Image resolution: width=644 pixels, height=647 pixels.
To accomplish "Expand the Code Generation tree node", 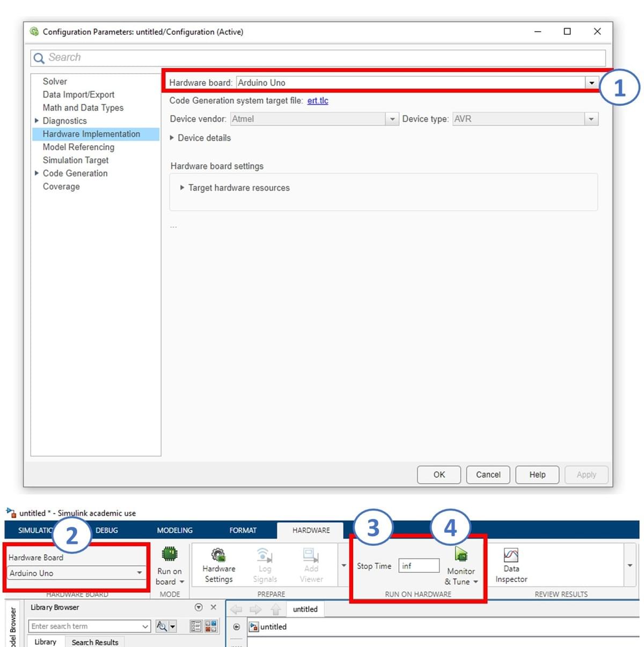I will 36,173.
